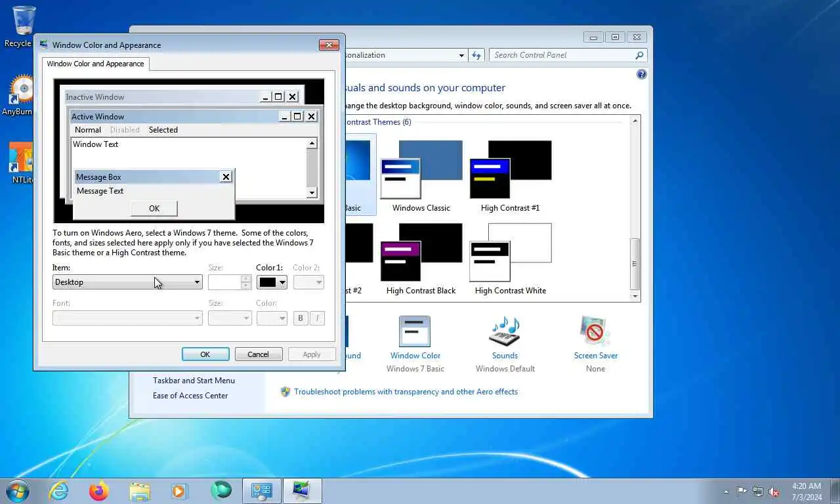Viewport: 840px width, 504px height.
Task: Click the Normal menu item in preview
Action: point(88,130)
